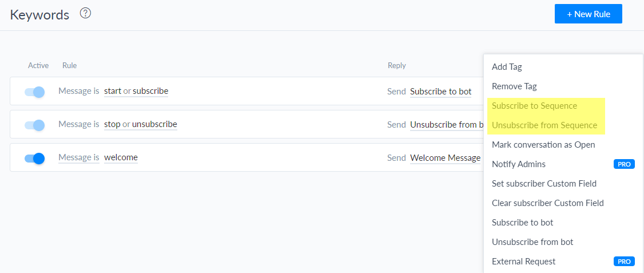Toggle the start or subscribe rule switch
Image resolution: width=644 pixels, height=273 pixels.
click(34, 91)
